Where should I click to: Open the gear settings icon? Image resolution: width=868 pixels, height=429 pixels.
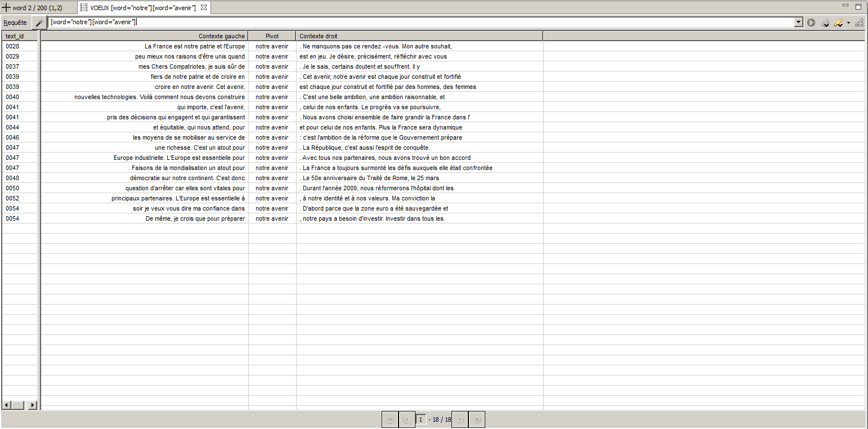coord(825,23)
